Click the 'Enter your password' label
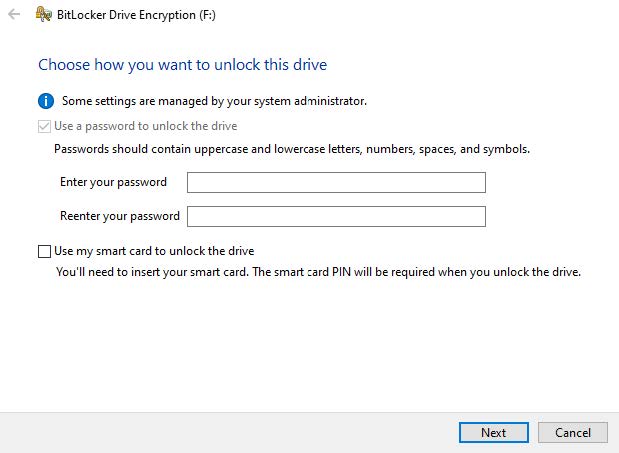Viewport: 619px width, 453px height. pos(113,182)
